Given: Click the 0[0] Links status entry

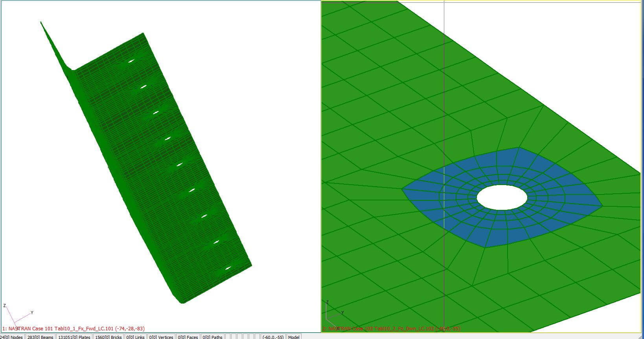Looking at the screenshot, I should pos(135,337).
